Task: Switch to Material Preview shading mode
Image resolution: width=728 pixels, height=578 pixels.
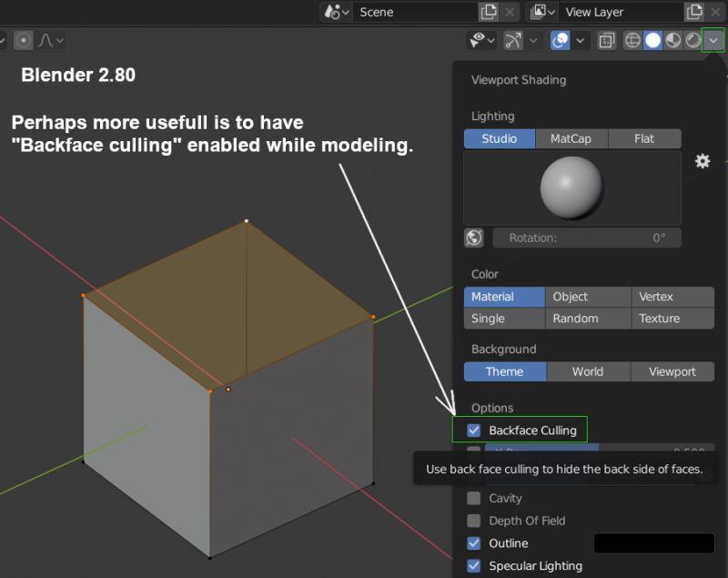Action: [672, 40]
